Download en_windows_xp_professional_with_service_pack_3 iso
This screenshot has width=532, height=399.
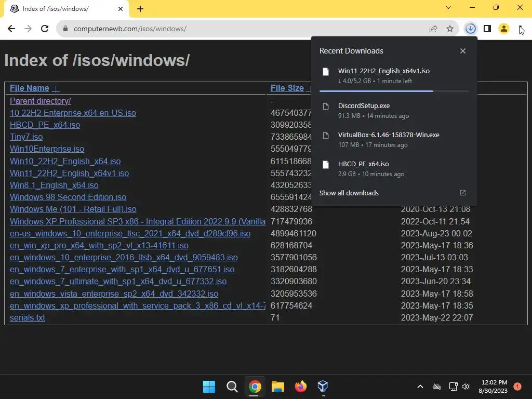137,305
